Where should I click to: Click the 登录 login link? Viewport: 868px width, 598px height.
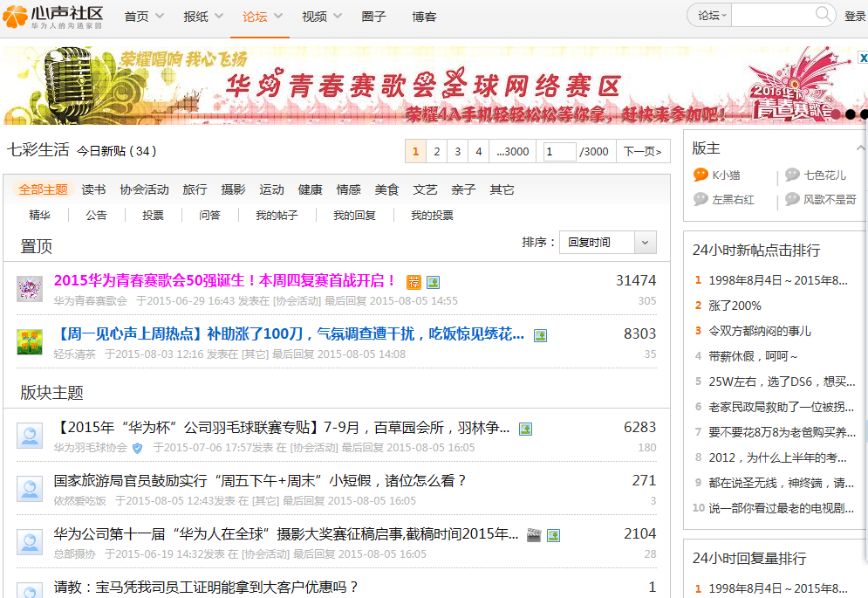pyautogui.click(x=855, y=17)
